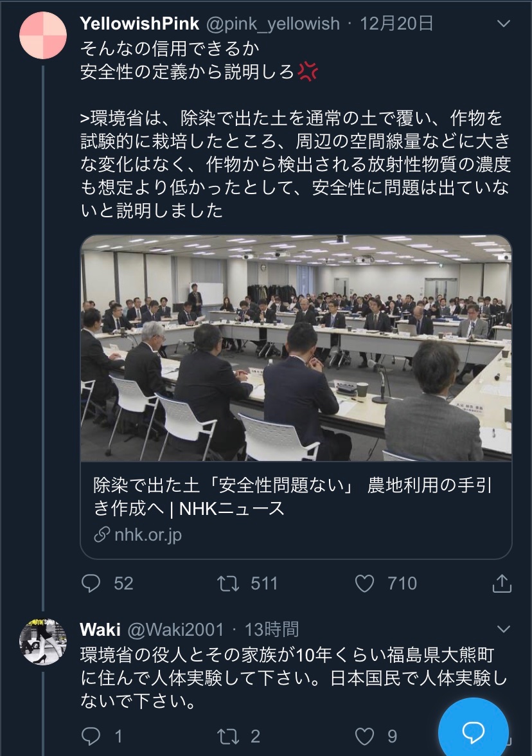Select the 13時間 timestamp on Waki's reply

[271, 629]
